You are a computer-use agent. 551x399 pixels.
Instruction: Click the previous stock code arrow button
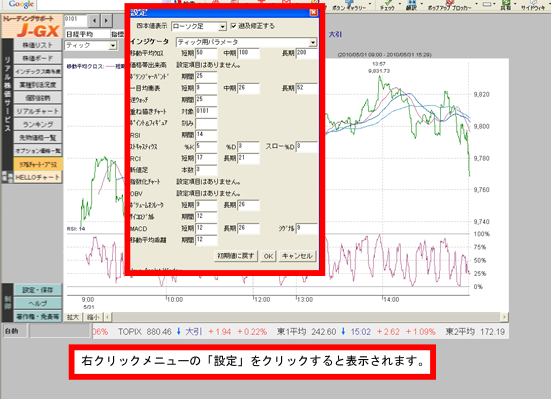tap(94, 21)
